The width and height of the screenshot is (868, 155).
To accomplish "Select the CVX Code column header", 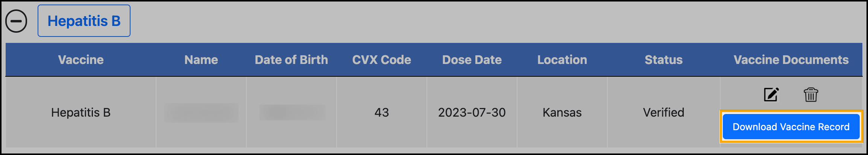I will (x=381, y=60).
